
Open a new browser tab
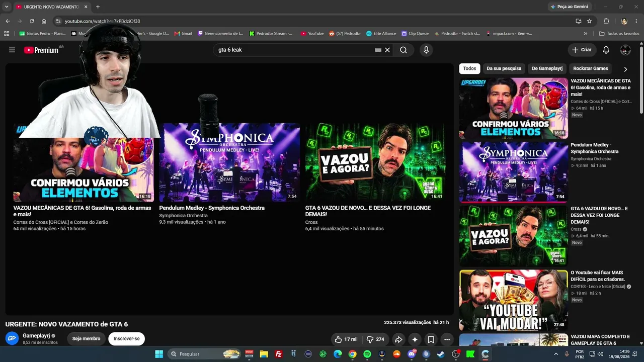click(x=98, y=7)
